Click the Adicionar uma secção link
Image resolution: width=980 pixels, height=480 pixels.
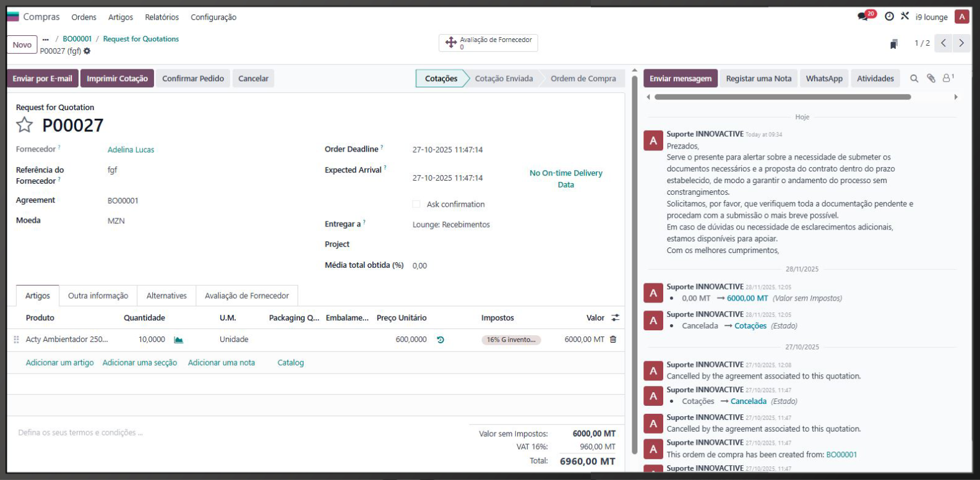[140, 362]
